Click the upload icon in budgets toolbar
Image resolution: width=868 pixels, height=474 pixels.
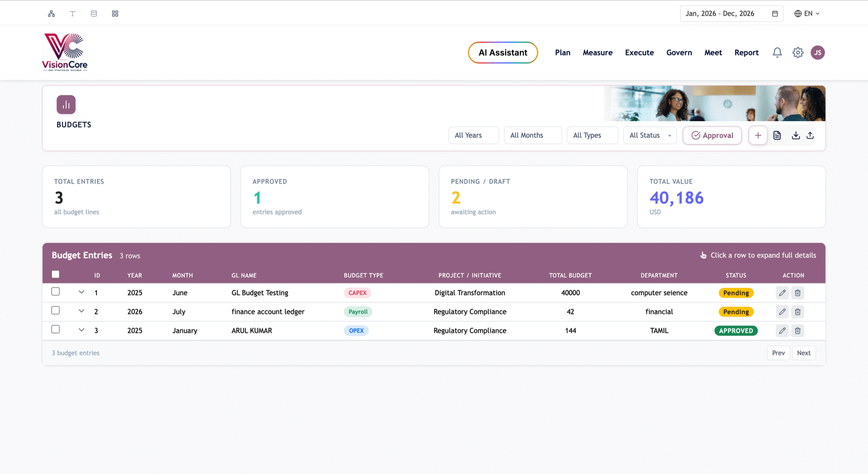point(810,135)
